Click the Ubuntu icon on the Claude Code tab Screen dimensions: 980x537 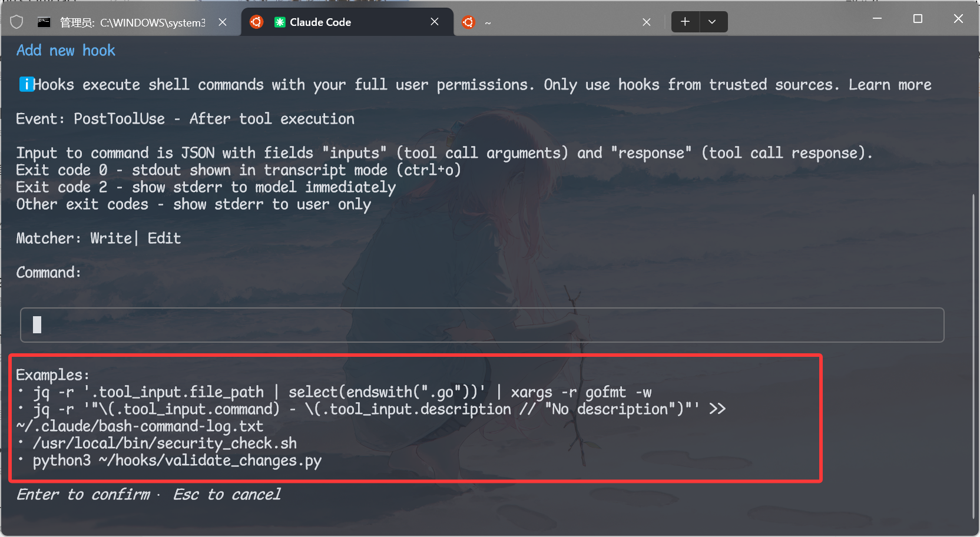tap(256, 22)
